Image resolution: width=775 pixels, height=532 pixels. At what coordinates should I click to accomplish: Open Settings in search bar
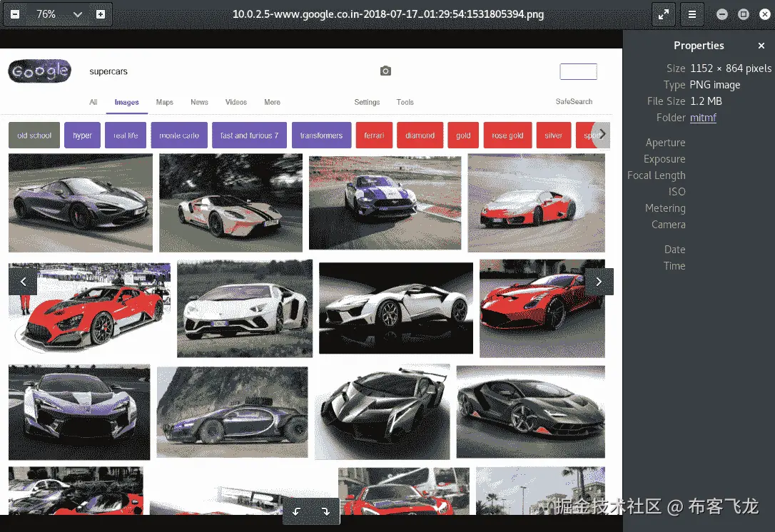[367, 102]
